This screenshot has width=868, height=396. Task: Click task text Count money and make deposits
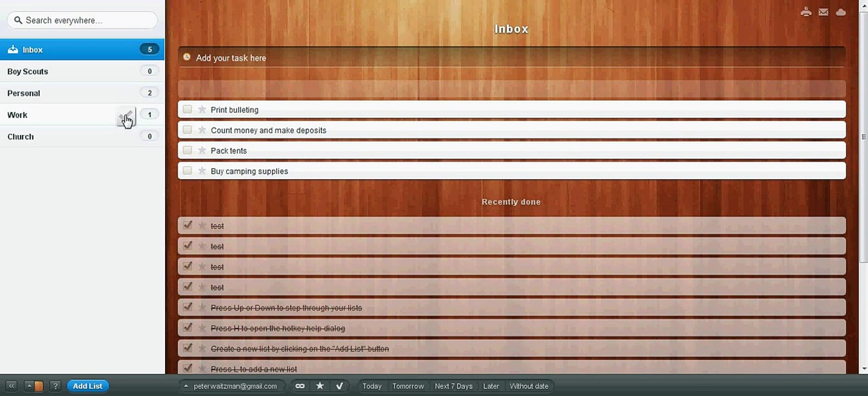click(x=268, y=130)
